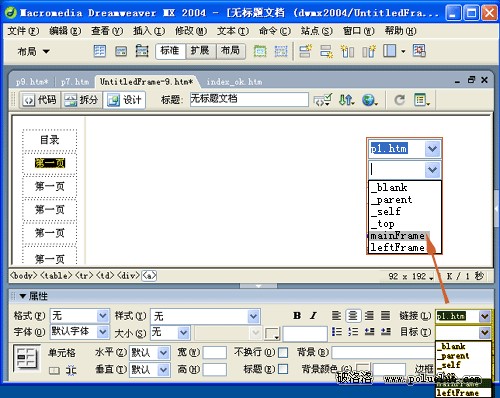
Task: Select the <table> tag in tag selector
Action: (56, 276)
